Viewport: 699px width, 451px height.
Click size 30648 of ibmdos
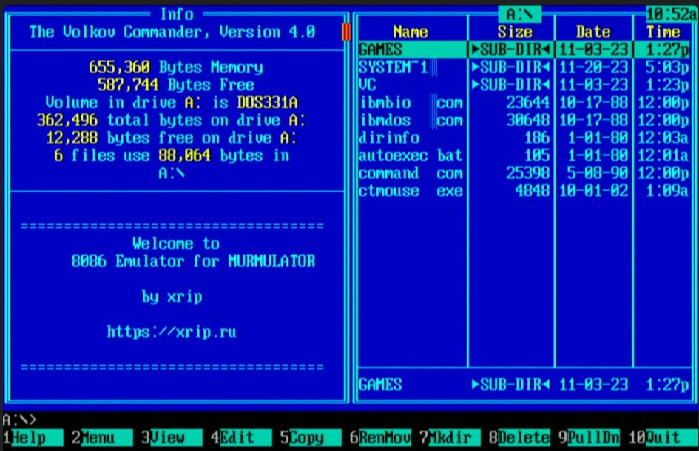tap(528, 120)
